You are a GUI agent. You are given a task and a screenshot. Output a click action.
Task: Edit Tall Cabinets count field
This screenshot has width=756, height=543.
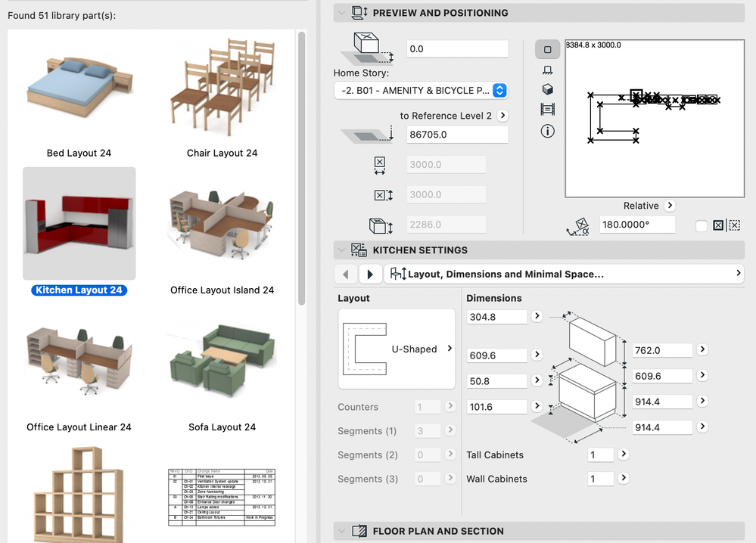[600, 455]
